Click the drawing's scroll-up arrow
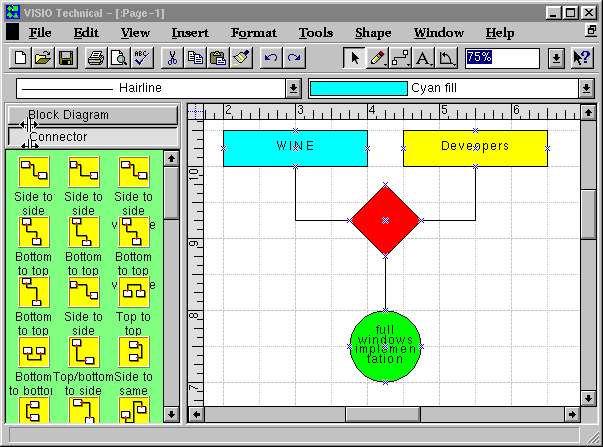603x447 pixels. pos(588,112)
